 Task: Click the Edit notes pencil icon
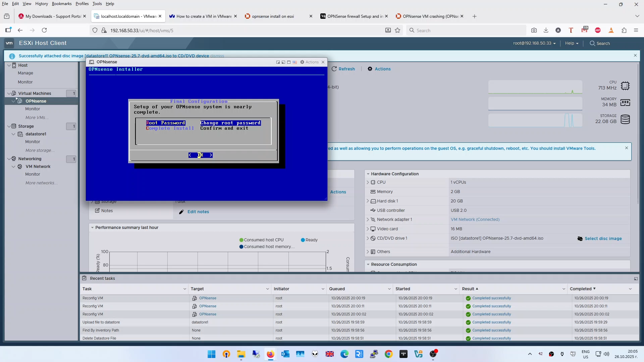(181, 212)
